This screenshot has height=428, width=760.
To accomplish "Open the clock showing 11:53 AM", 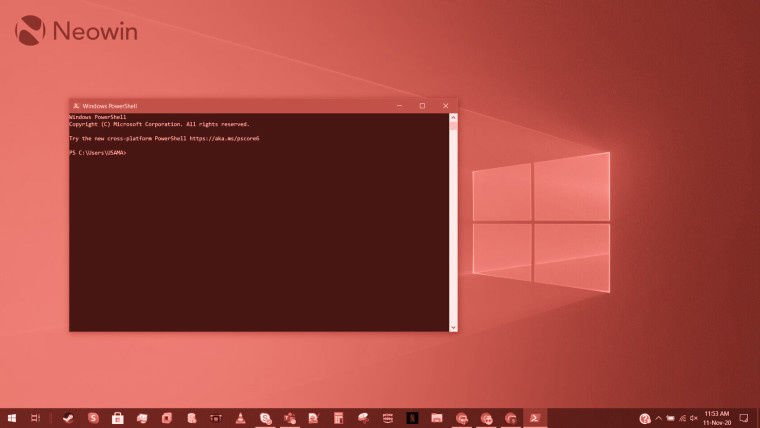I will click(716, 418).
